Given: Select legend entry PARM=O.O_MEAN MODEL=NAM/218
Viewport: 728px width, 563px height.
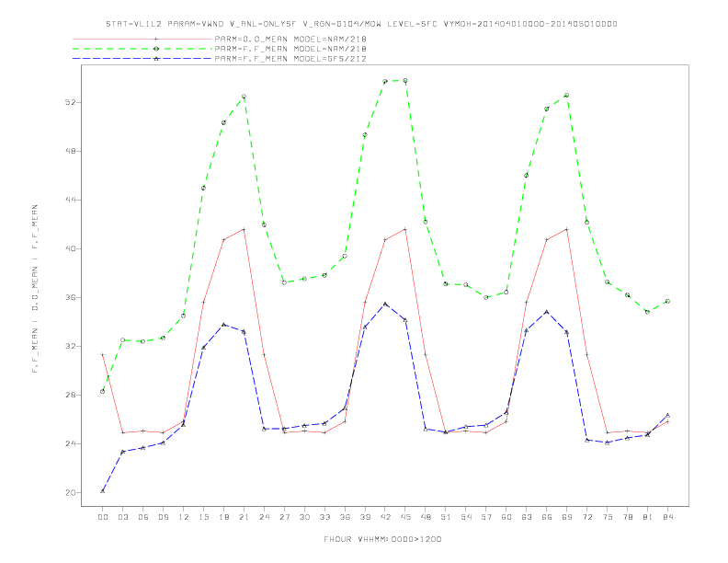Looking at the screenshot, I should [x=290, y=39].
